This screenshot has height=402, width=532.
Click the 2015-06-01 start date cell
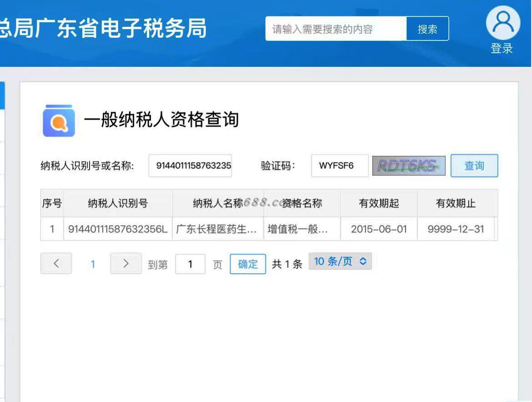[x=379, y=229]
